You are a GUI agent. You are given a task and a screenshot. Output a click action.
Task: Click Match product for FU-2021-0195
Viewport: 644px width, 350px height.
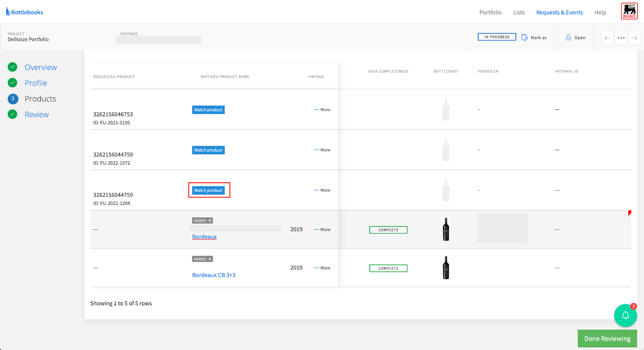click(x=208, y=110)
